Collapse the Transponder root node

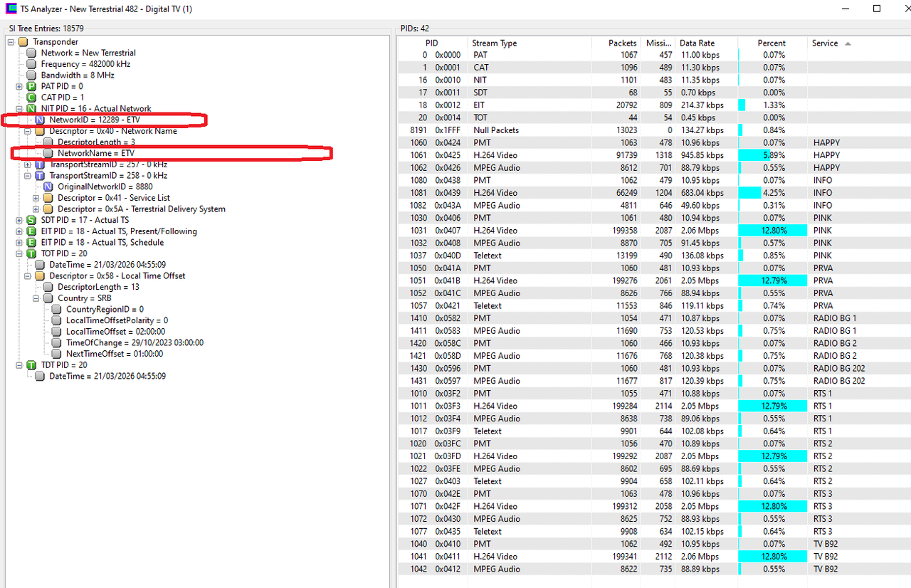(x=11, y=41)
